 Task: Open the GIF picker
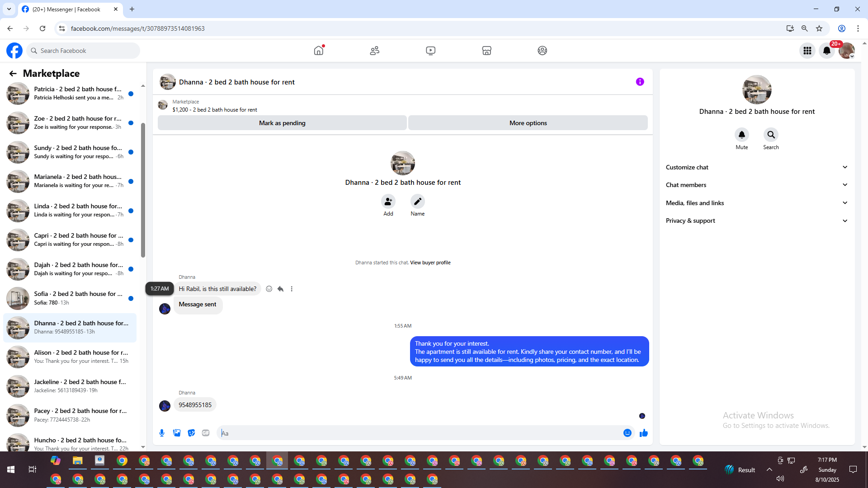206,433
